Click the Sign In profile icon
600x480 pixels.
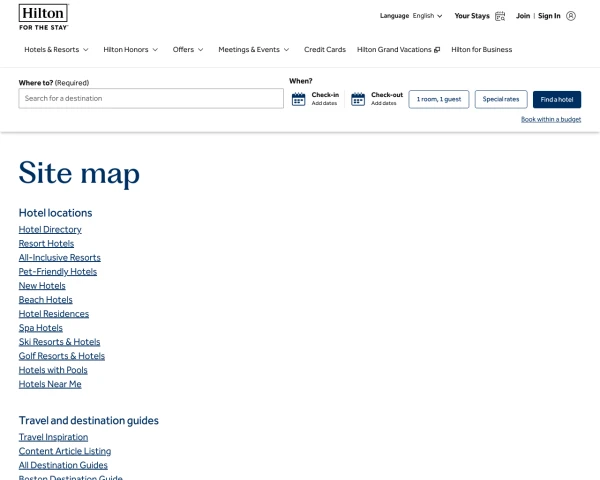tap(571, 16)
